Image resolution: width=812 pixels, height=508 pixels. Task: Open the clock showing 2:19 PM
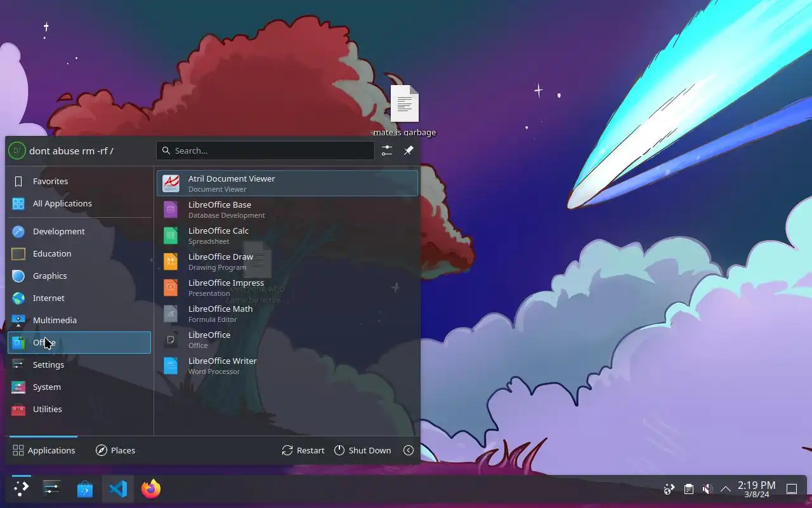point(756,489)
